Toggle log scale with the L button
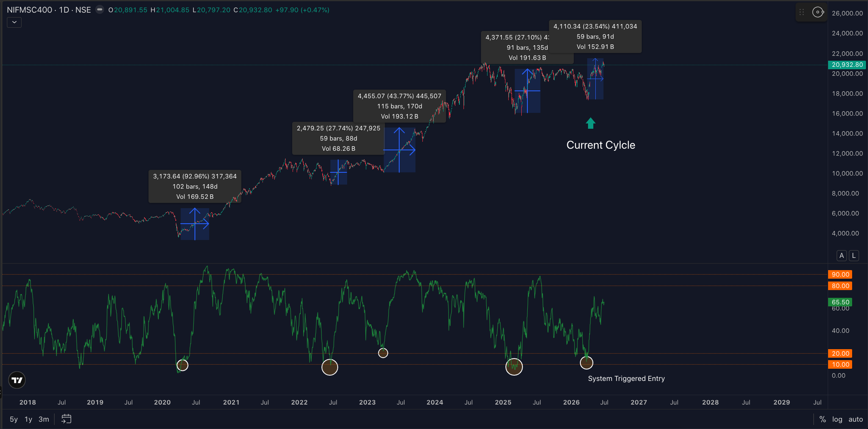The height and width of the screenshot is (429, 868). 854,255
